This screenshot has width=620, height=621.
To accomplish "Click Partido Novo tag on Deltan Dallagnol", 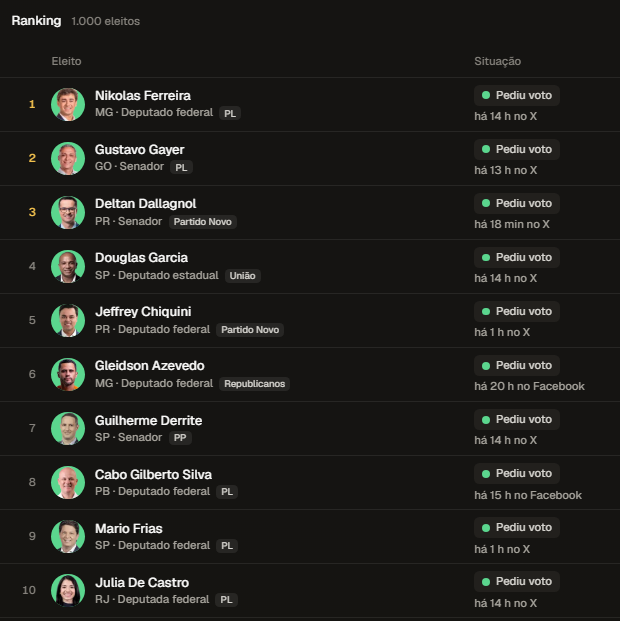I will (x=202, y=221).
